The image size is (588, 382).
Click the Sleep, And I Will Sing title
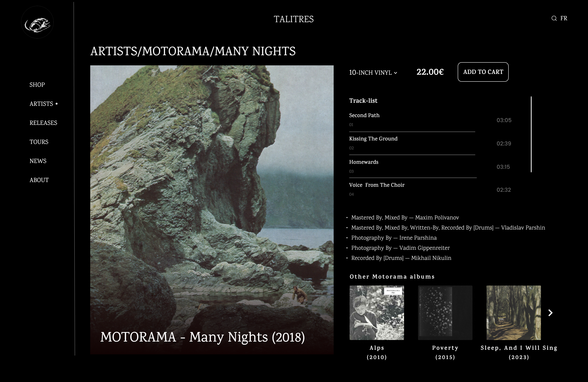[x=519, y=353]
